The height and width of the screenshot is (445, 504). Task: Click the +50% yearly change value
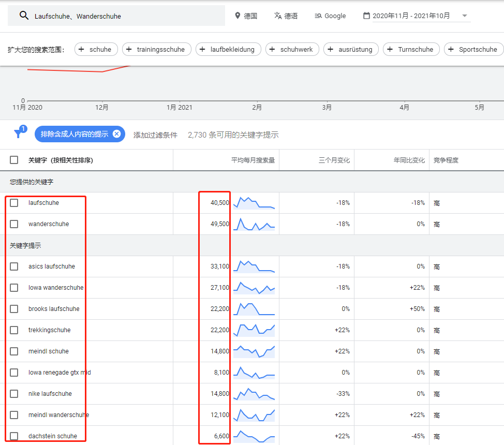417,309
